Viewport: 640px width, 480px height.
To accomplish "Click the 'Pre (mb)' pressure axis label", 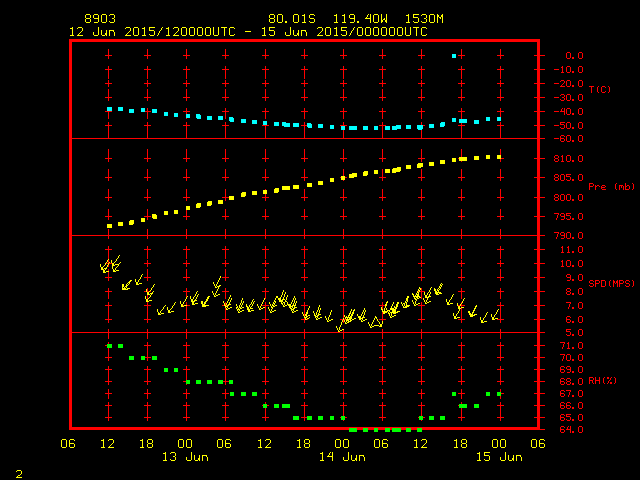I will click(611, 187).
